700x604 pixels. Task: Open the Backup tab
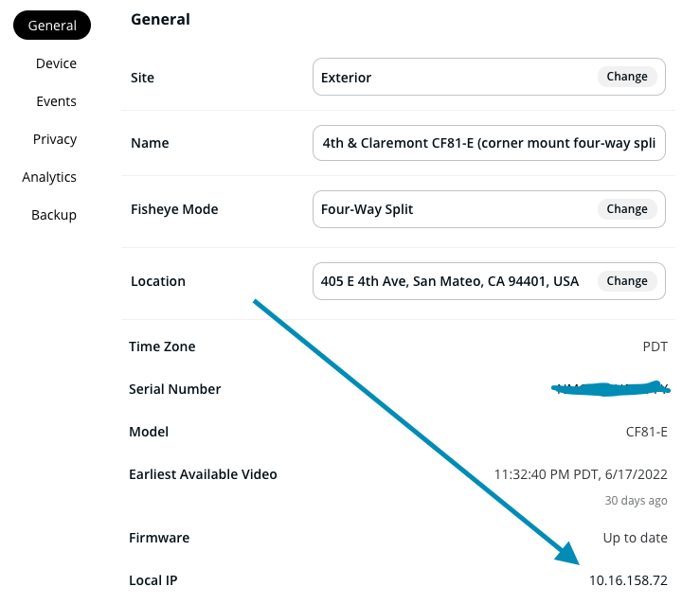[x=54, y=215]
